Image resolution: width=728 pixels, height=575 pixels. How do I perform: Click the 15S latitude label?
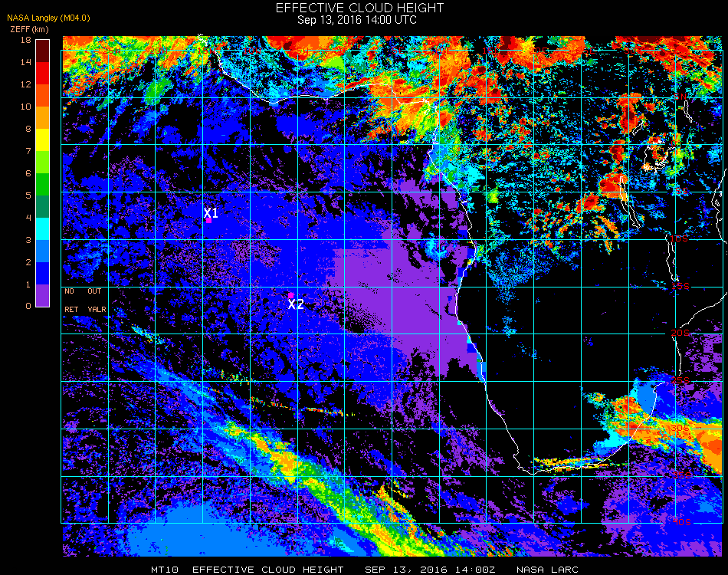coord(680,286)
